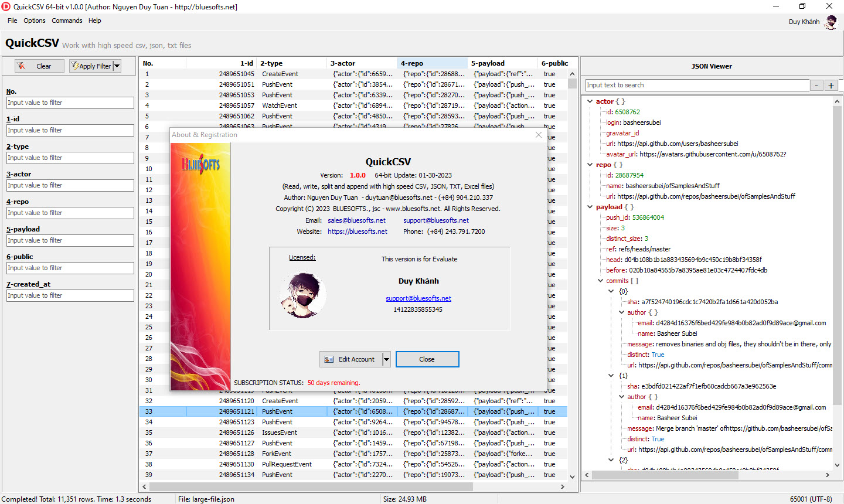Open support@bluesofts.net link beside sales email

[436, 220]
